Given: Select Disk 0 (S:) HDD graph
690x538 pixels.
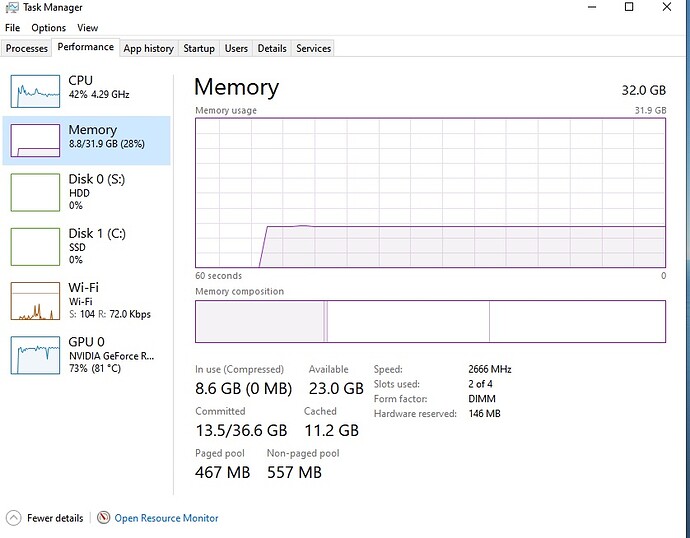Looking at the screenshot, I should coord(35,192).
